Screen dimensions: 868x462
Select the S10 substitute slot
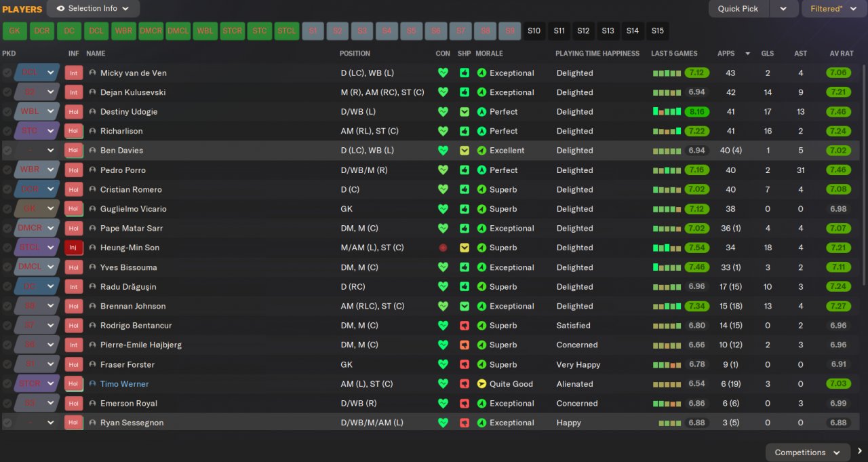pyautogui.click(x=534, y=31)
